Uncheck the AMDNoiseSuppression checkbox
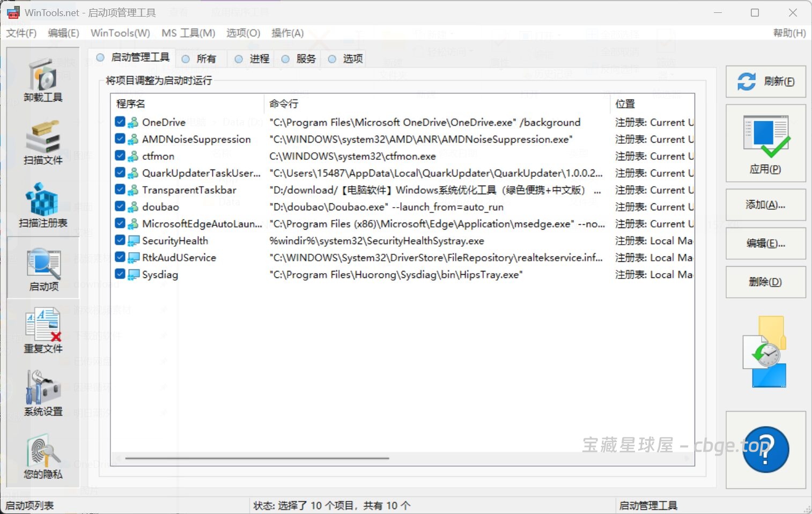This screenshot has height=514, width=812. click(120, 139)
